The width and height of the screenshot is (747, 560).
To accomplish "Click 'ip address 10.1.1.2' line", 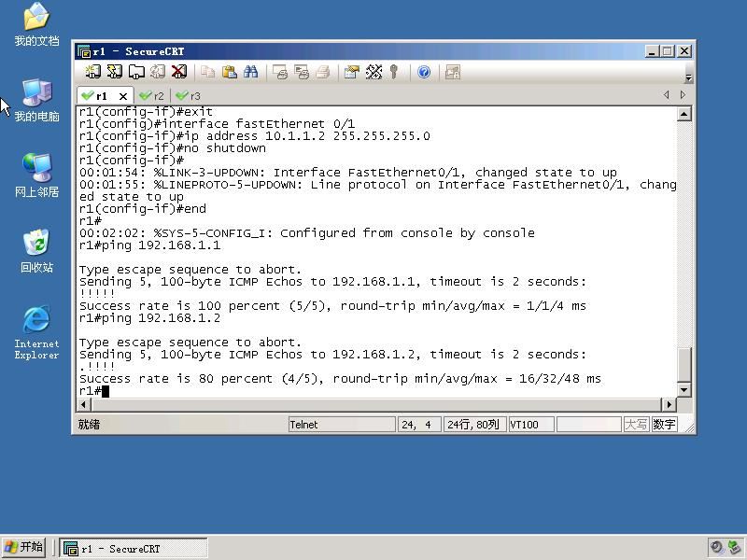I will [x=254, y=136].
